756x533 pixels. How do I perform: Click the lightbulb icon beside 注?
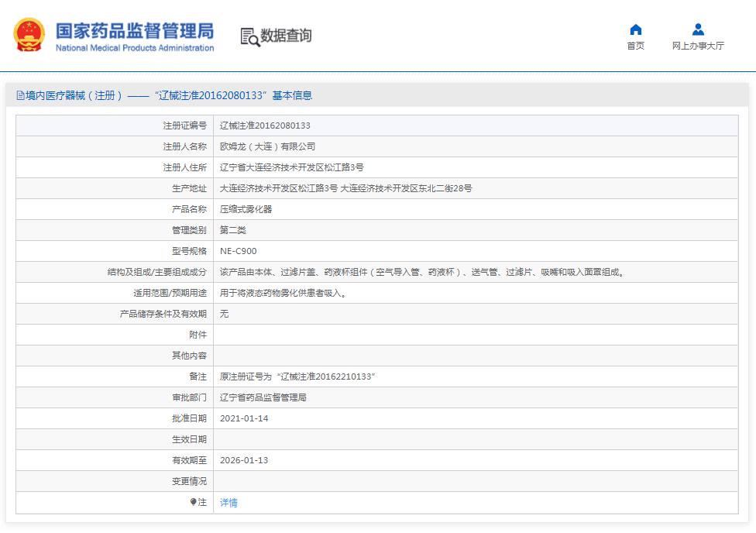(194, 502)
